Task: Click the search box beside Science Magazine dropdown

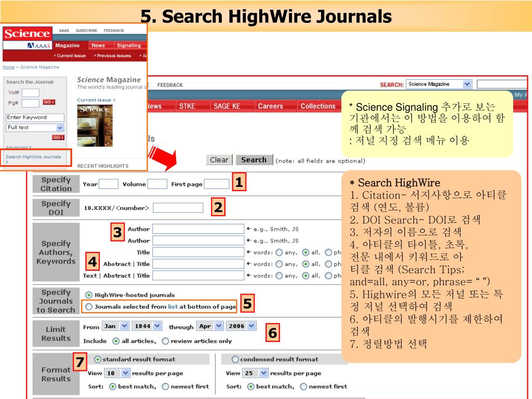Action: (x=502, y=84)
